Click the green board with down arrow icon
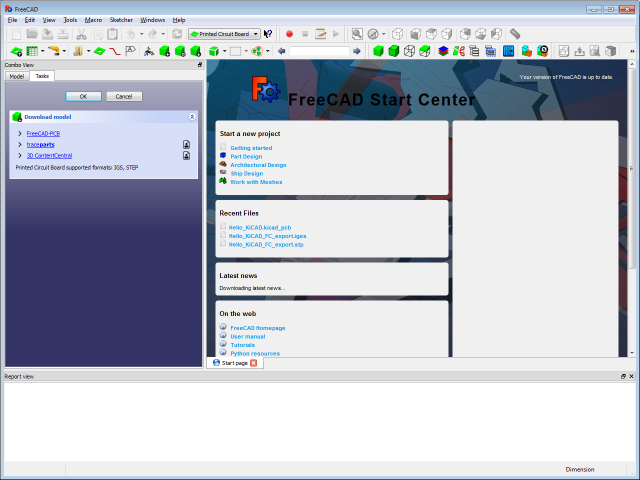Screen dimensions: 640x480 (x=16, y=51)
